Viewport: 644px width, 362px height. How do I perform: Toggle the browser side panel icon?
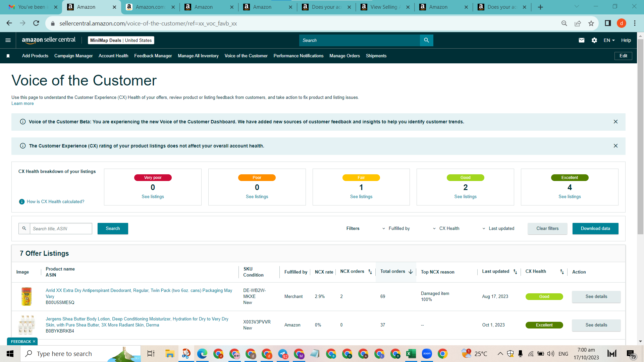[608, 23]
